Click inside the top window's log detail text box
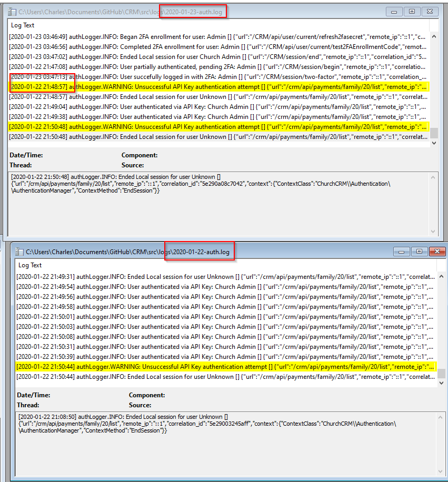Viewport: 448px width, 482px height. 218,204
